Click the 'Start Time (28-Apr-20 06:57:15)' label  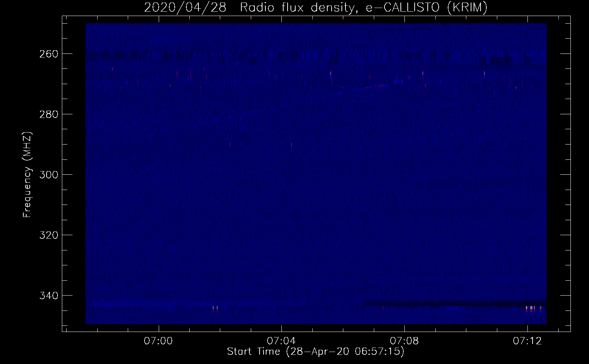[x=316, y=352]
